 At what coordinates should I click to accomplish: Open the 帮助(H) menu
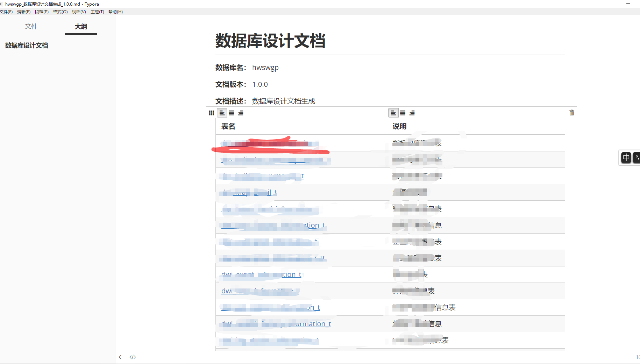115,12
